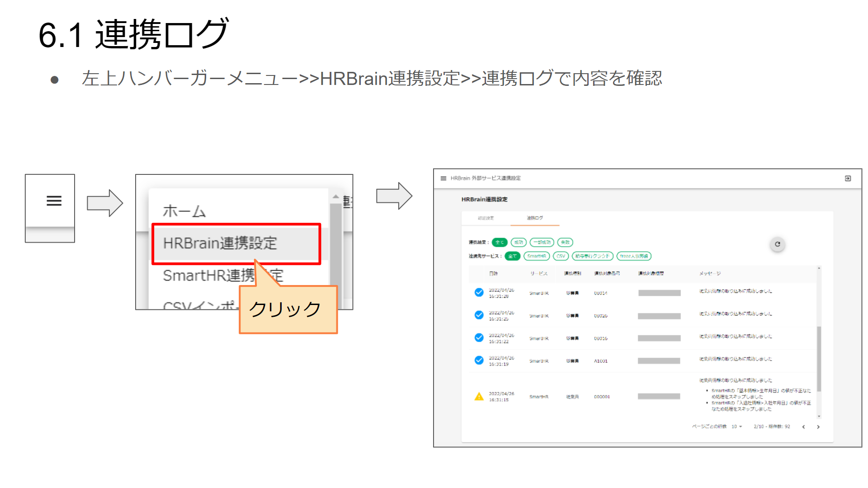
Task: Filter 連携結果 by 失敗
Action: (x=565, y=242)
